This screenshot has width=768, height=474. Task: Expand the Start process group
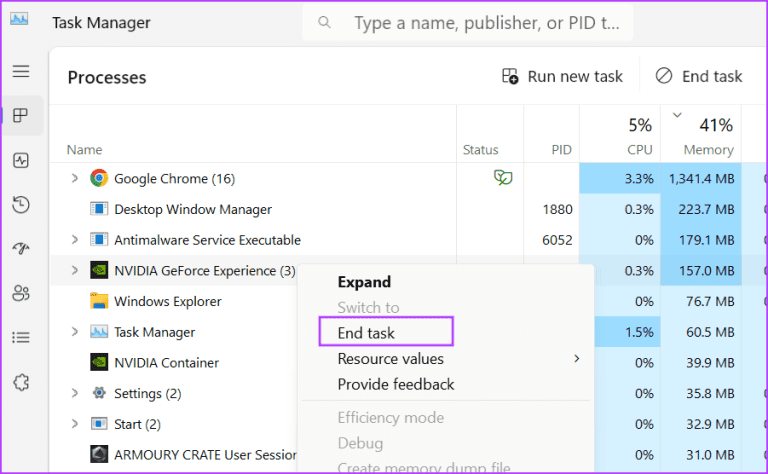pyautogui.click(x=74, y=424)
